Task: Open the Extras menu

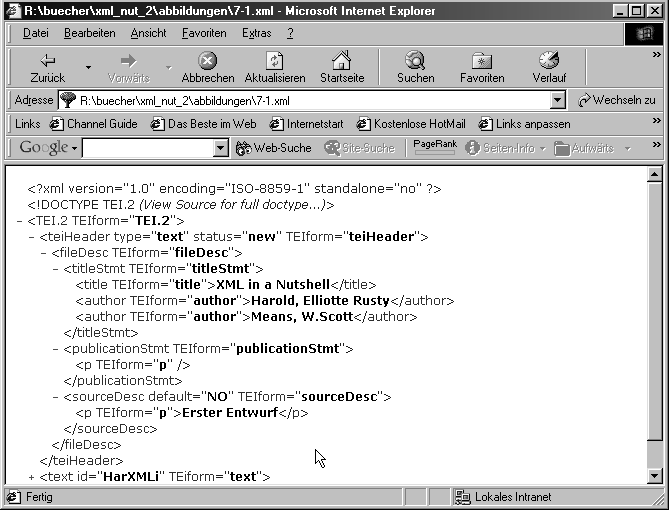Action: tap(256, 33)
